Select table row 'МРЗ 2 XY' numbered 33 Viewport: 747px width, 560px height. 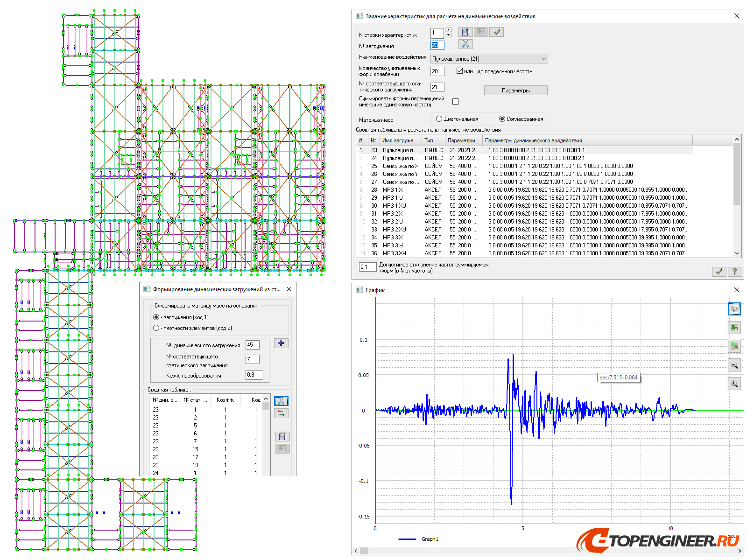[524, 230]
